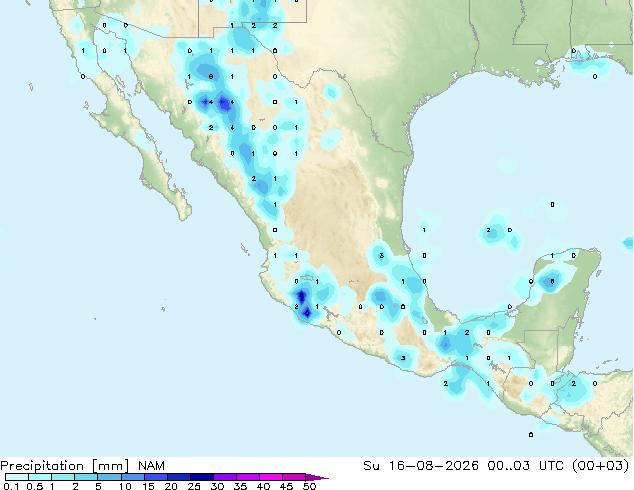Screen dimensions: 634x490
Task: Select the 1–2 mm legend swatch
Action: point(63,477)
